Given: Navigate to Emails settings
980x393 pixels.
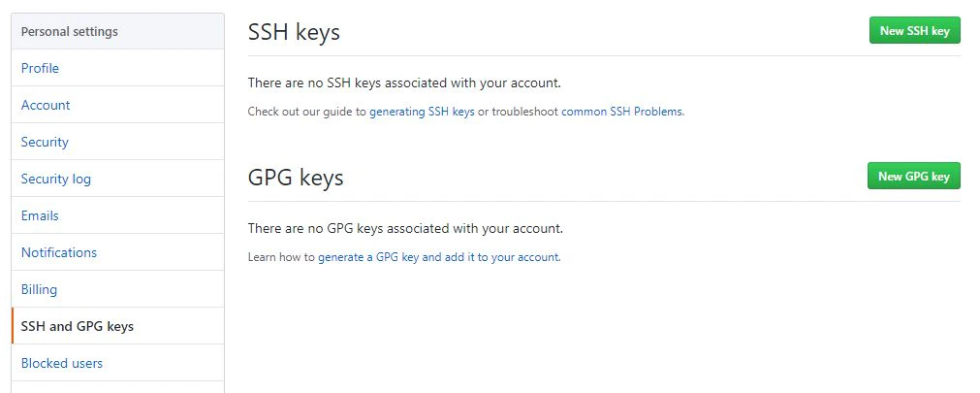Looking at the screenshot, I should pyautogui.click(x=117, y=215).
